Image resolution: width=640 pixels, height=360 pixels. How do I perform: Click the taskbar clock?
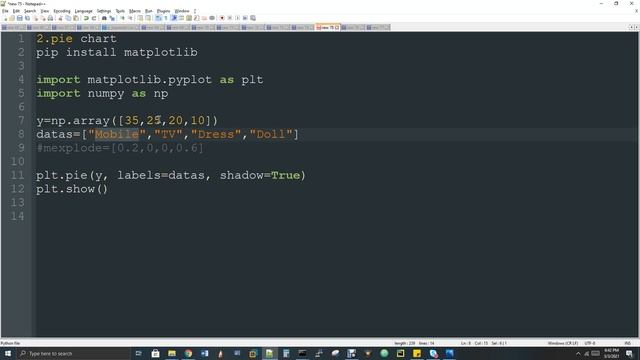point(611,353)
